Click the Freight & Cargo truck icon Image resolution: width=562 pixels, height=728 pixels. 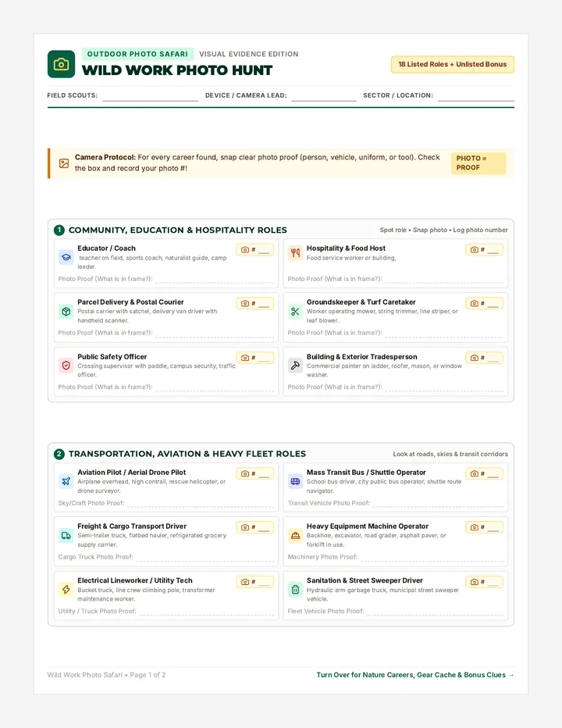(66, 535)
